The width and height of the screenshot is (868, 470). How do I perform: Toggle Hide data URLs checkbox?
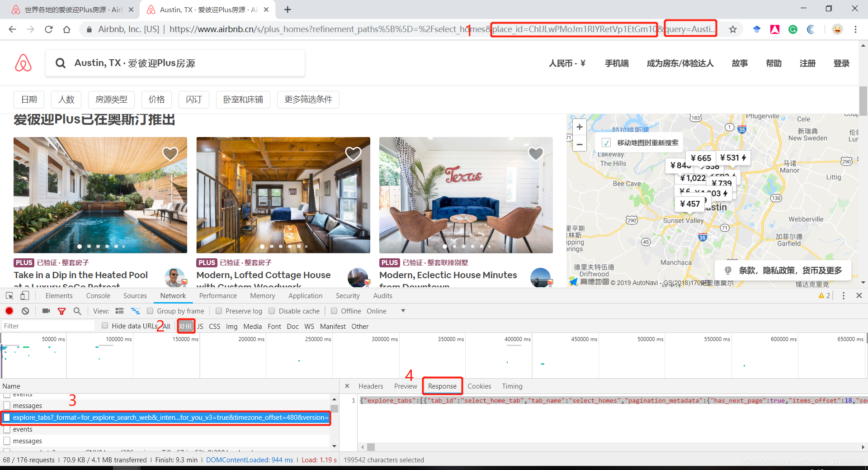tap(105, 325)
